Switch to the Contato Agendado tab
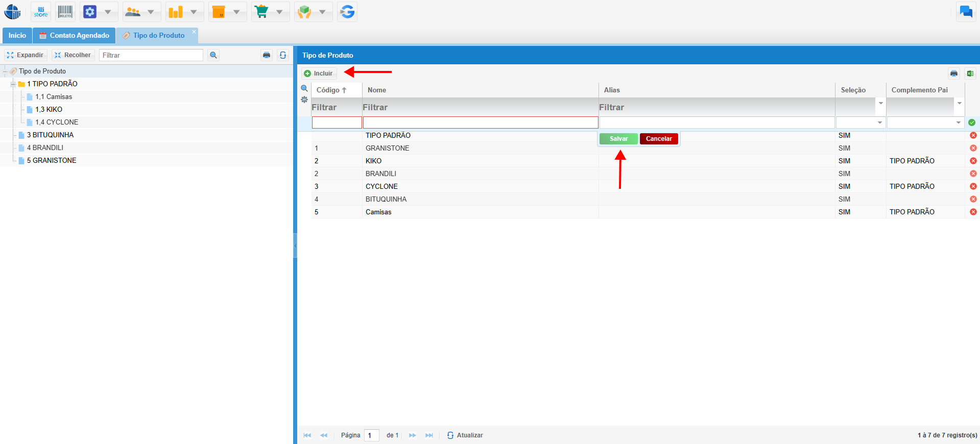The width and height of the screenshot is (980, 444). [x=75, y=36]
